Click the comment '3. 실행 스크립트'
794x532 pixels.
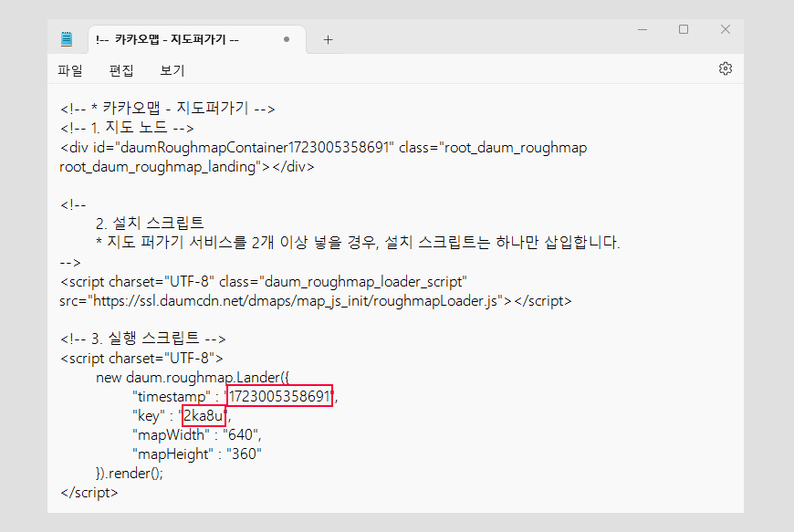point(143,339)
